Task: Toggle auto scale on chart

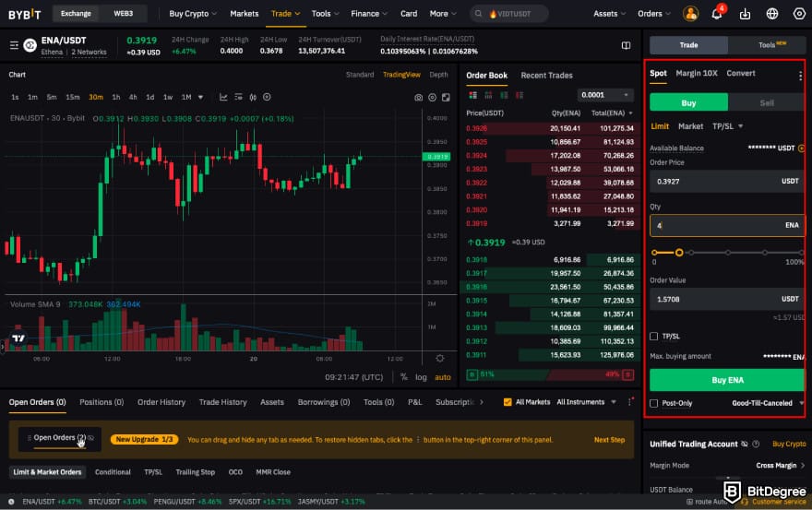Action: (443, 377)
